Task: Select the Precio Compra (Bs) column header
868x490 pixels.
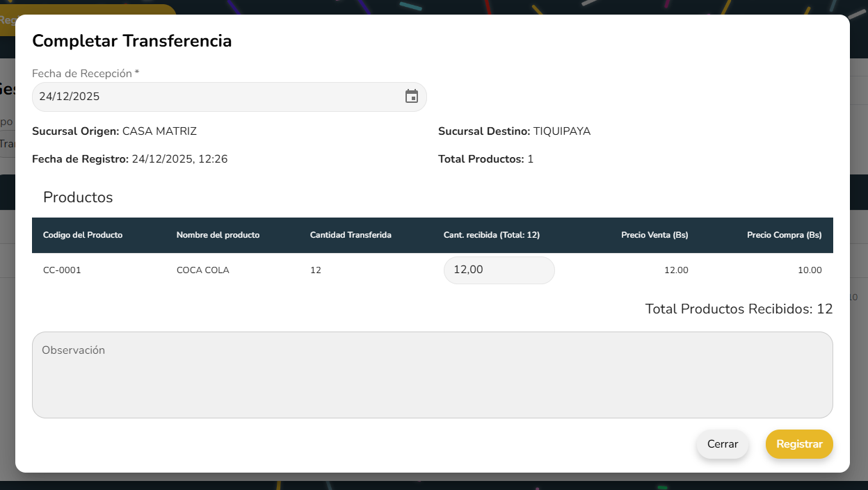Action: 784,235
